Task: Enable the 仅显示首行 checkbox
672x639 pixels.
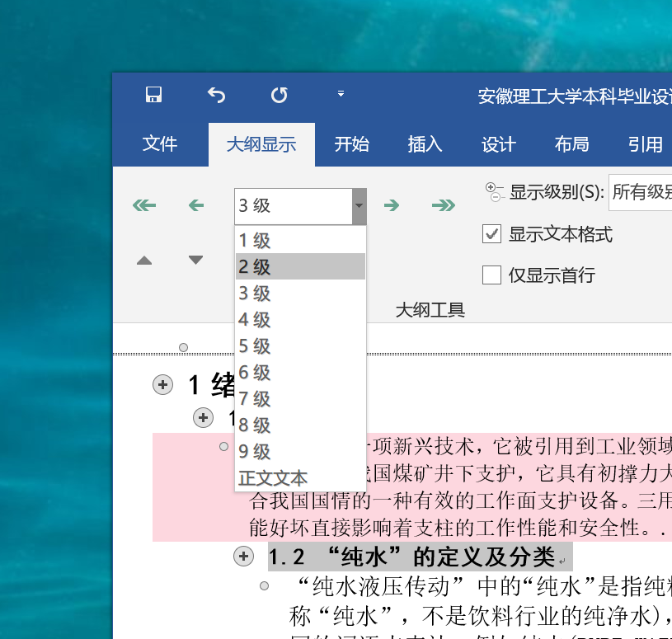Action: click(x=492, y=275)
